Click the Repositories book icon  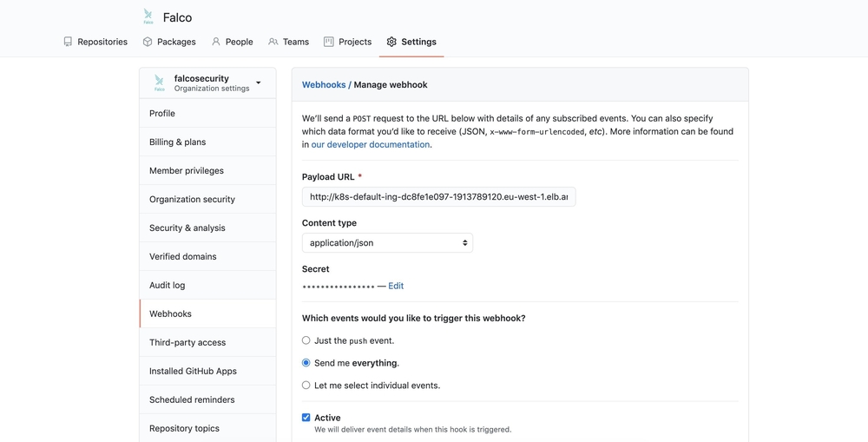point(68,42)
